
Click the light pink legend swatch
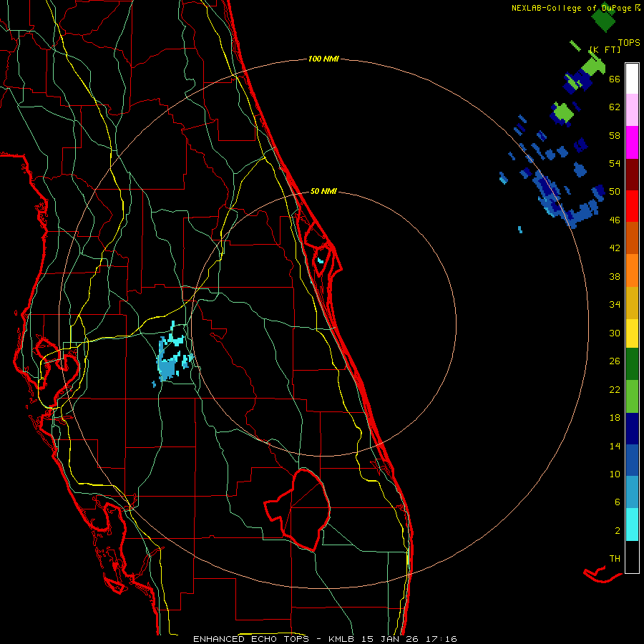tap(632, 109)
